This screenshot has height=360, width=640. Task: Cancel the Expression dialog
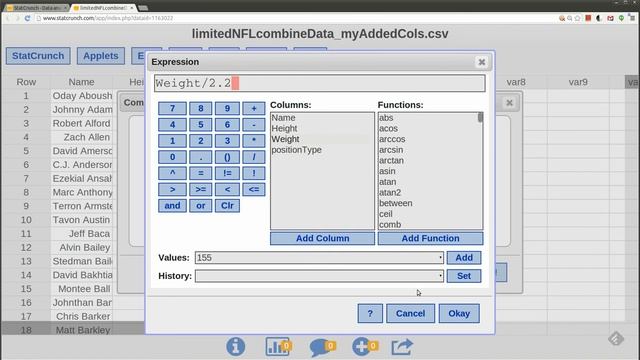410,313
